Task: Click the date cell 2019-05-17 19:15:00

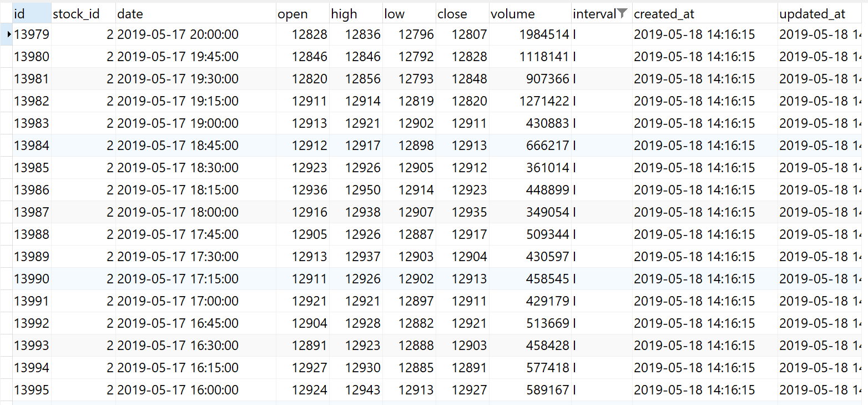Action: [x=196, y=101]
